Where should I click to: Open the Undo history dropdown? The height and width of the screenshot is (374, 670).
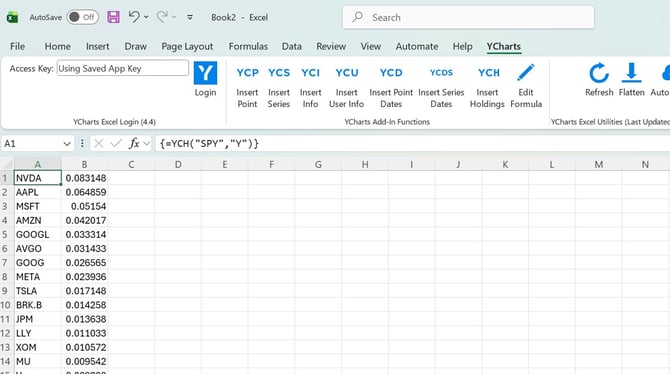(x=146, y=17)
